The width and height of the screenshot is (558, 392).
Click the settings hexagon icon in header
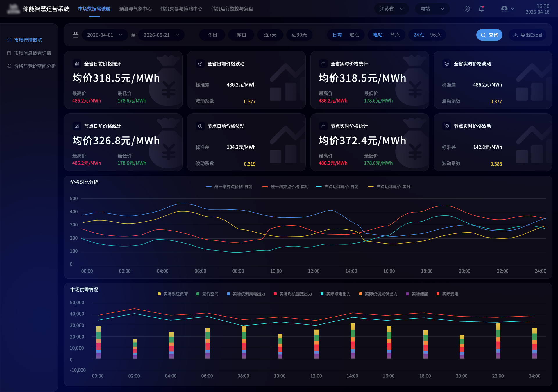pos(467,9)
